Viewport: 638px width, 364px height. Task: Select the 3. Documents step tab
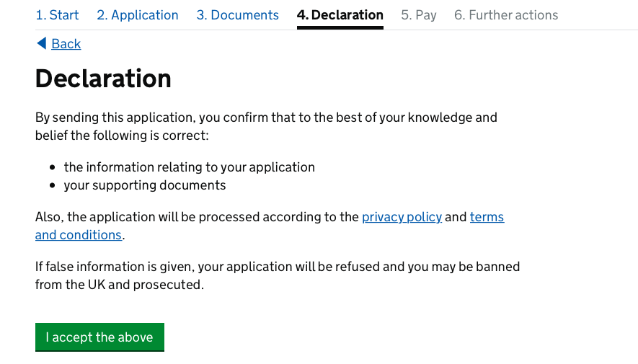[238, 15]
